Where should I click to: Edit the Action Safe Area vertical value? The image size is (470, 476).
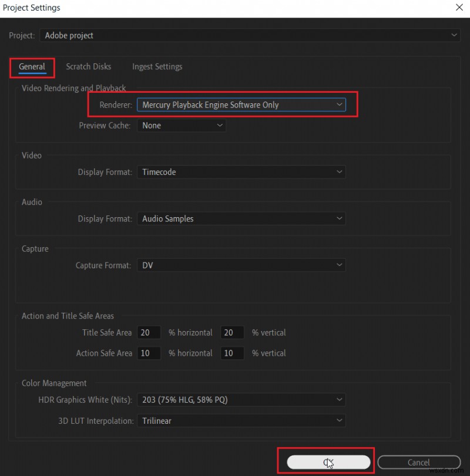232,353
